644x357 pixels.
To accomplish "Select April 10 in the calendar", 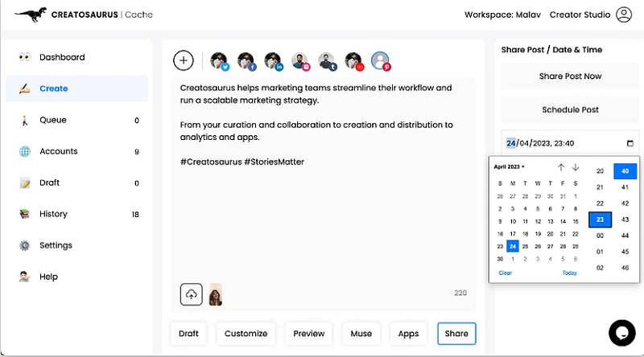I will 513,222.
